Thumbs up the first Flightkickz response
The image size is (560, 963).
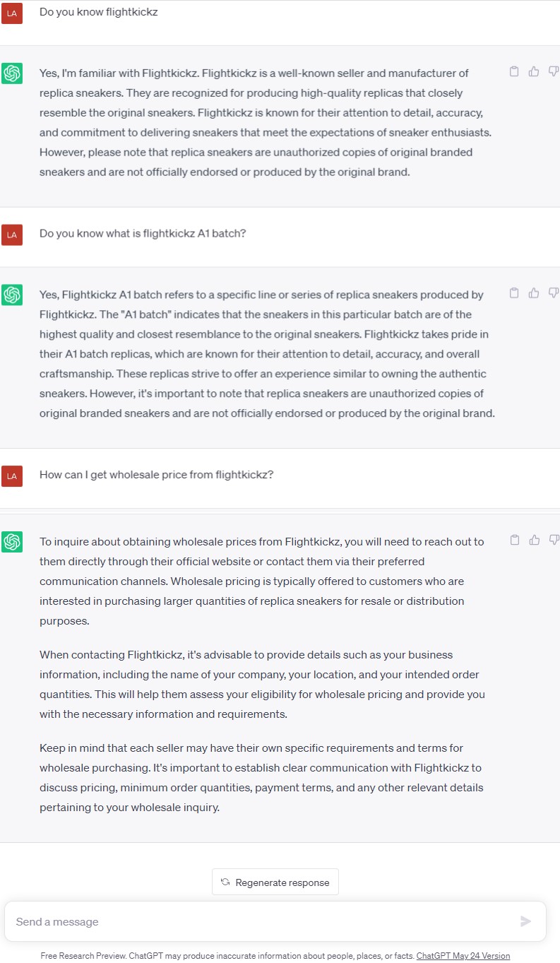click(534, 71)
